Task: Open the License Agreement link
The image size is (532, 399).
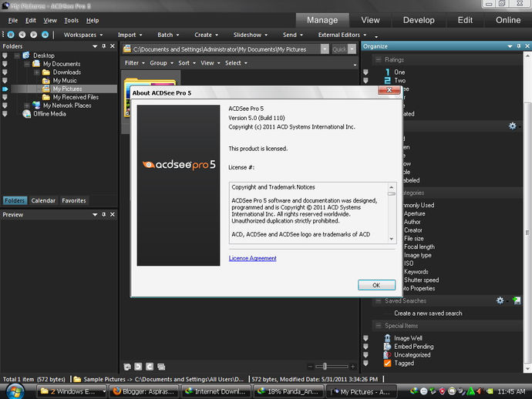Action: click(x=252, y=258)
